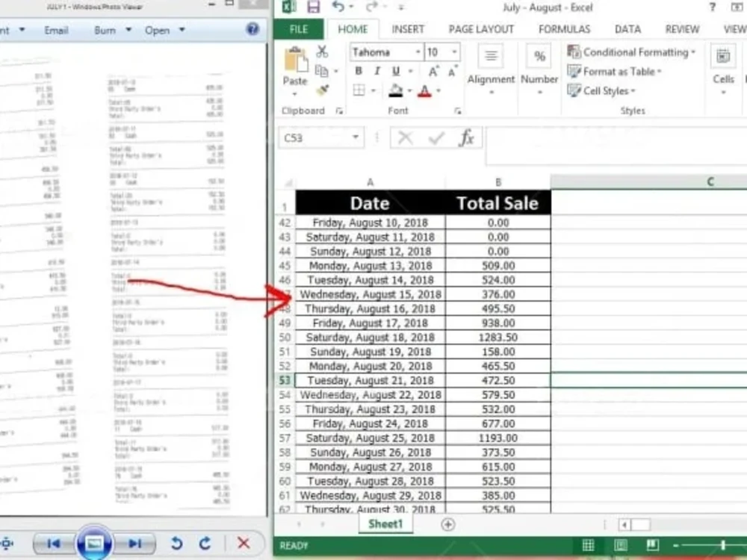Click Email in Photo Viewer toolbar

[x=56, y=31]
